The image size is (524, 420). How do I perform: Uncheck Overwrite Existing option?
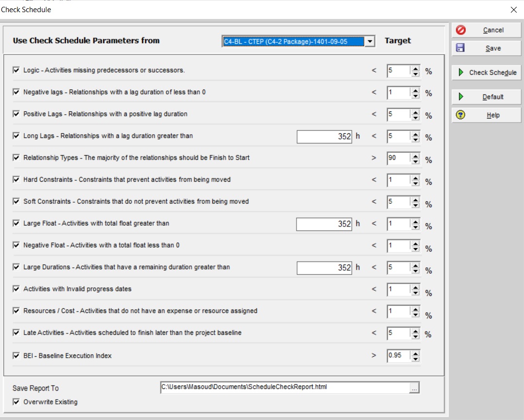pyautogui.click(x=16, y=402)
